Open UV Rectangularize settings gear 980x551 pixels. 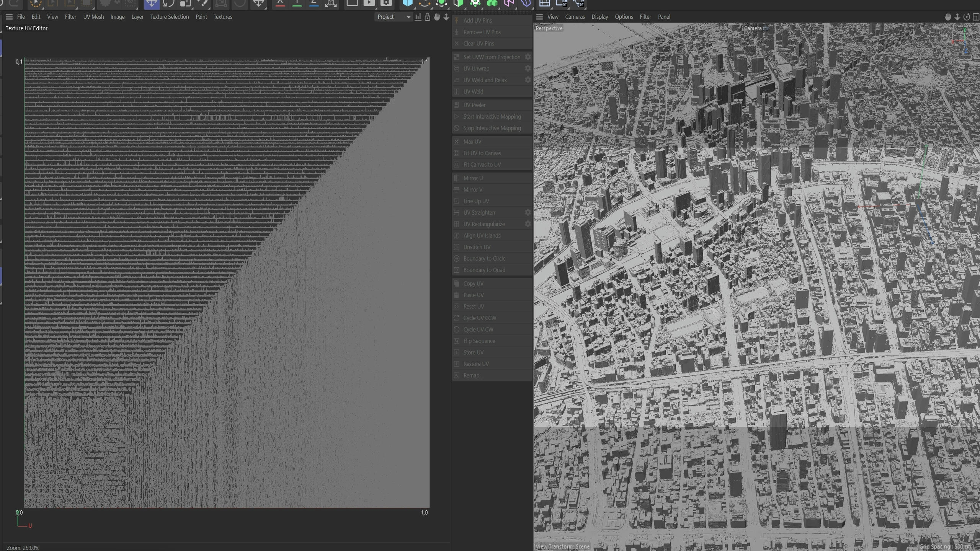[528, 224]
